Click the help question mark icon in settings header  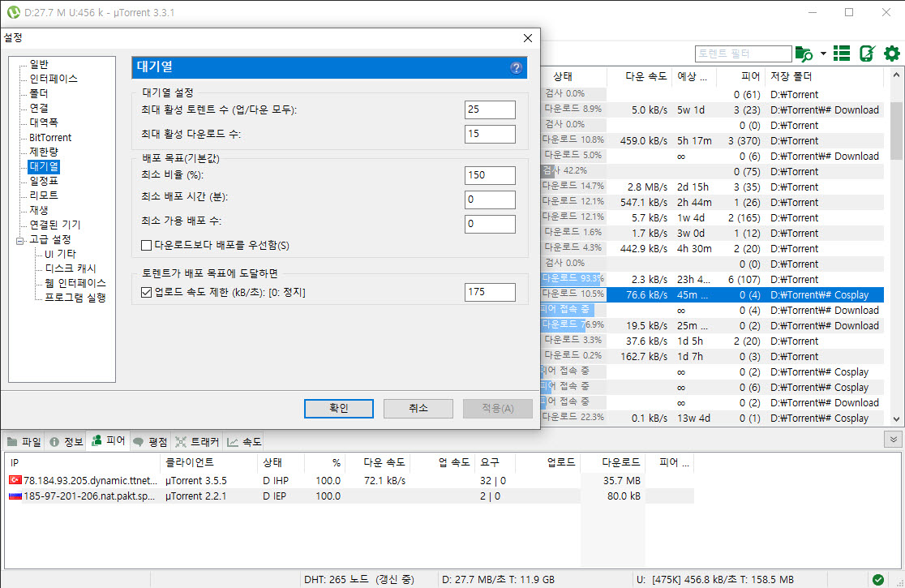(x=516, y=67)
